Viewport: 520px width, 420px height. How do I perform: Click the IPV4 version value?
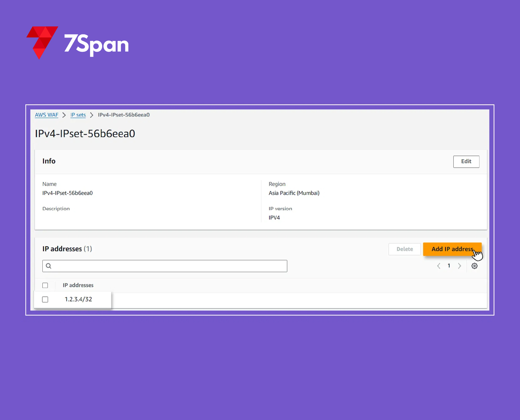(274, 218)
